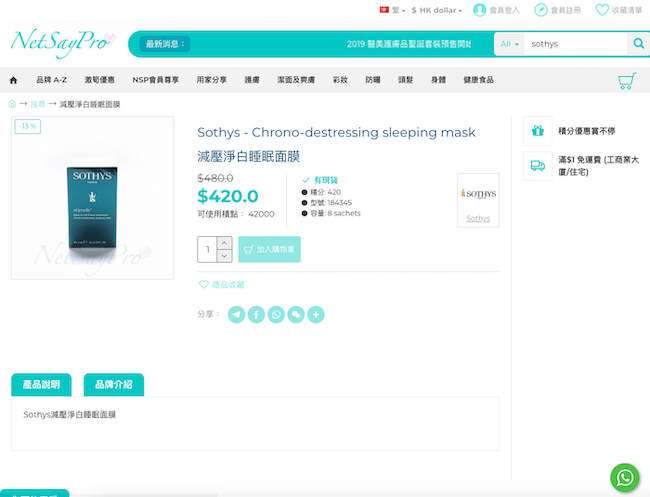Click the product image thumbnail

point(93,198)
